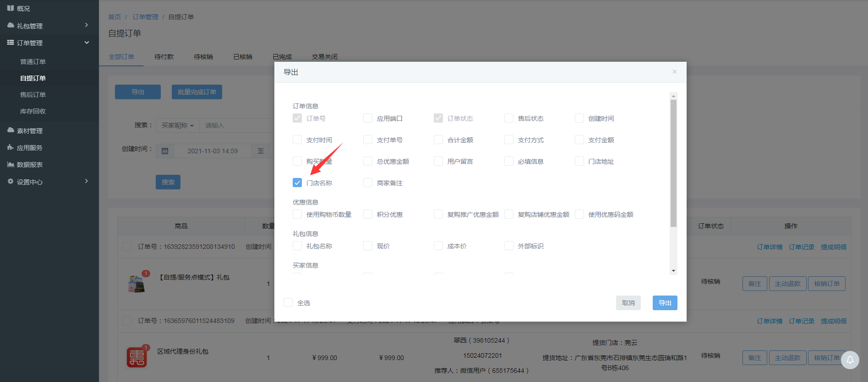This screenshot has width=868, height=382.
Task: Click the dialog scrollbar down arrow
Action: pyautogui.click(x=673, y=271)
